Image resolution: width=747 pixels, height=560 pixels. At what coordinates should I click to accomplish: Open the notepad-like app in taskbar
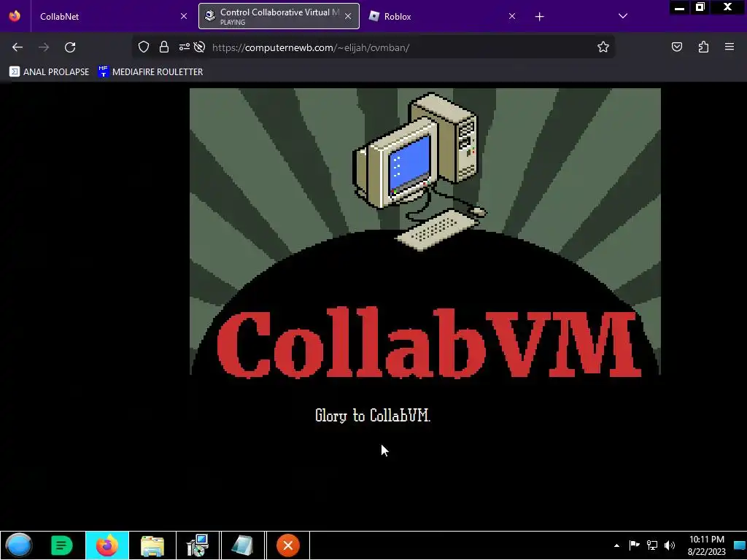(x=242, y=545)
